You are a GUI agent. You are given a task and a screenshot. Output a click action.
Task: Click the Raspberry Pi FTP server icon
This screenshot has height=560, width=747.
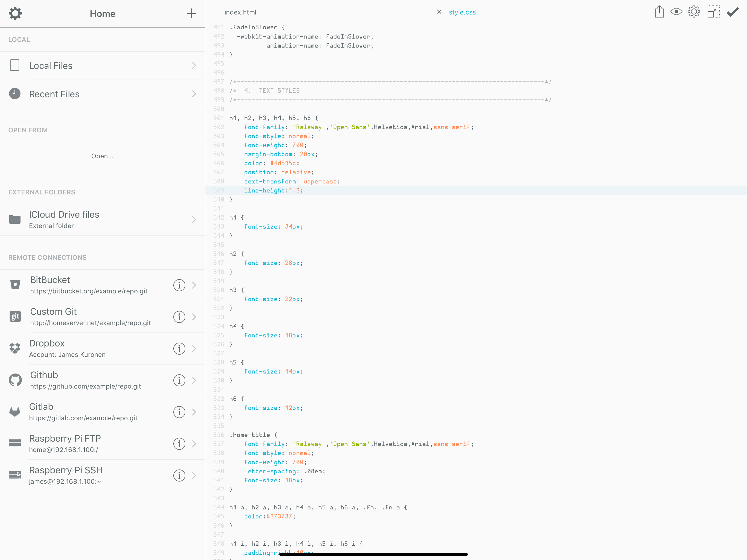point(15,444)
